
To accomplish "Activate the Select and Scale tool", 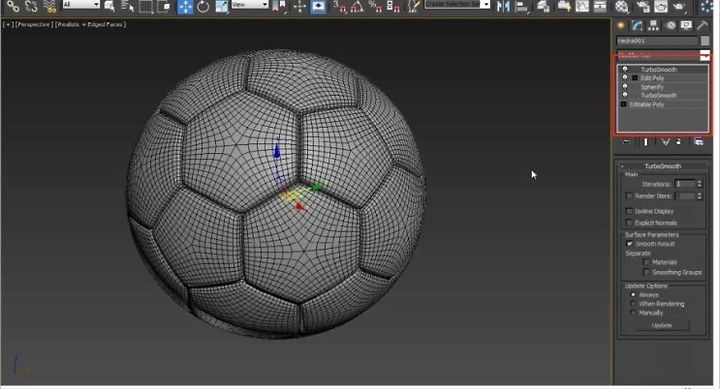I will pos(222,6).
